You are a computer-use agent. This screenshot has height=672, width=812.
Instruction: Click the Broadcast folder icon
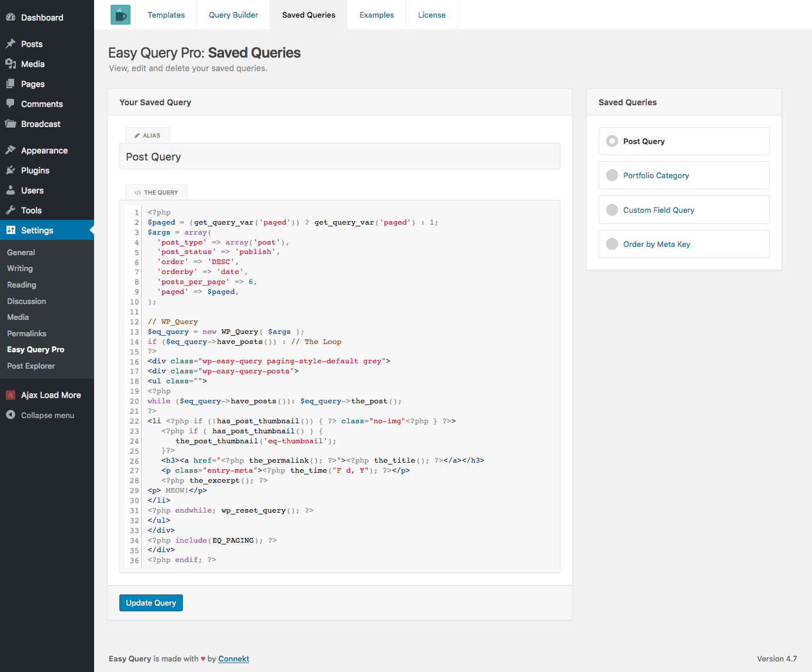(11, 124)
